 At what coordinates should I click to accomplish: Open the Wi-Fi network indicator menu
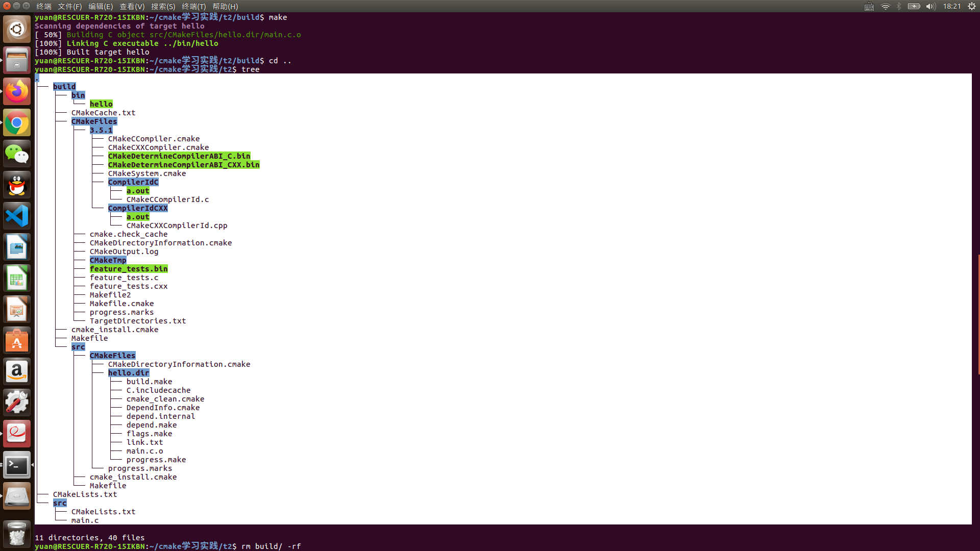(885, 6)
